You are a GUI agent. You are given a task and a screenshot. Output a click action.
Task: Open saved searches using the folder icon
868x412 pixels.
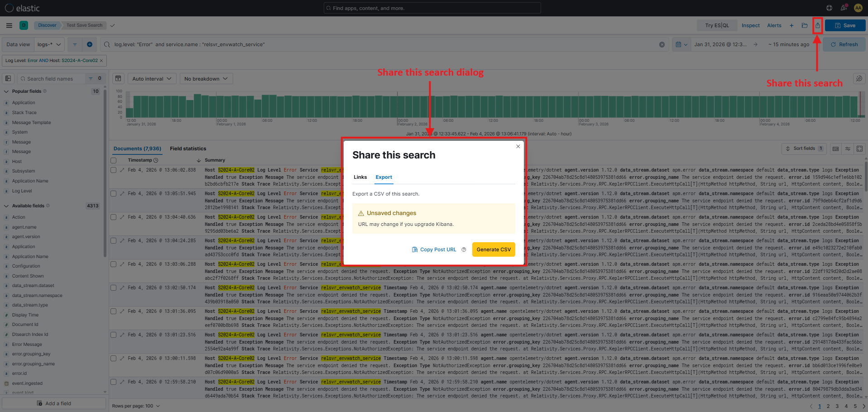pyautogui.click(x=805, y=25)
